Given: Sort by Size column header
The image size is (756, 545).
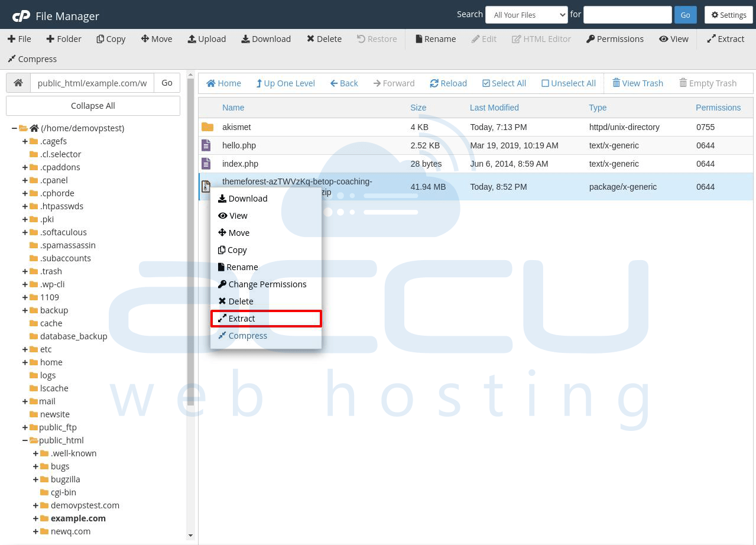Looking at the screenshot, I should [x=418, y=108].
